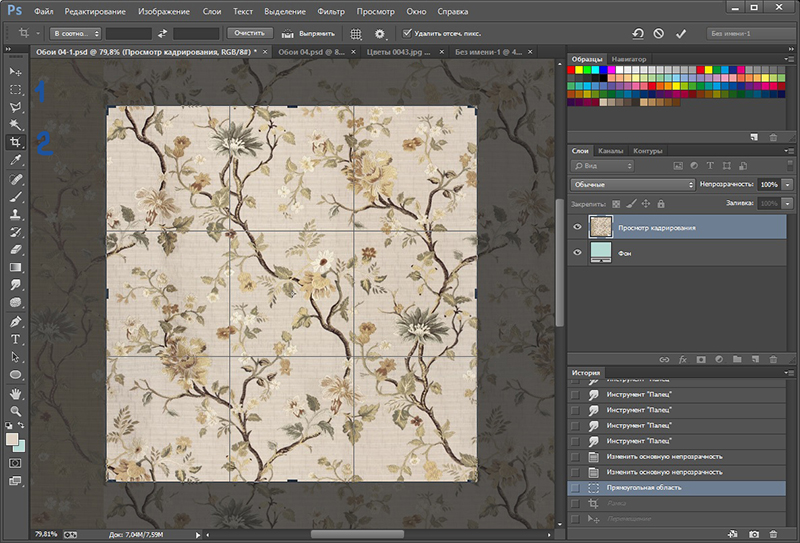The width and height of the screenshot is (800, 543).
Task: Open the blend mode dropdown 'Обычные'
Action: coord(632,185)
